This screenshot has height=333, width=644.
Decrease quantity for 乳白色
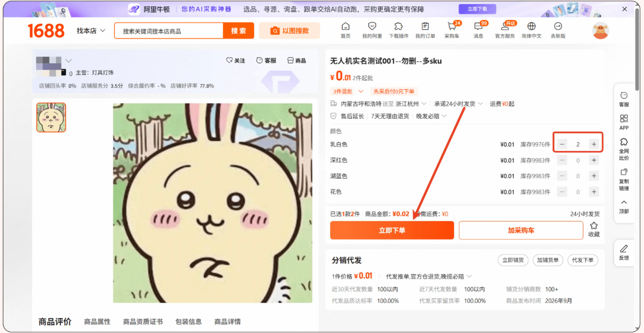562,145
